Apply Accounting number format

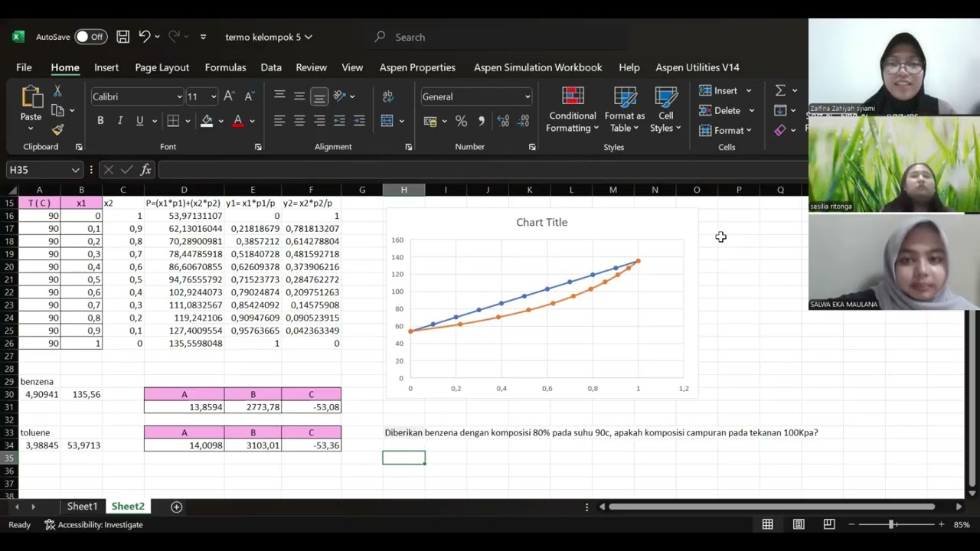(430, 121)
